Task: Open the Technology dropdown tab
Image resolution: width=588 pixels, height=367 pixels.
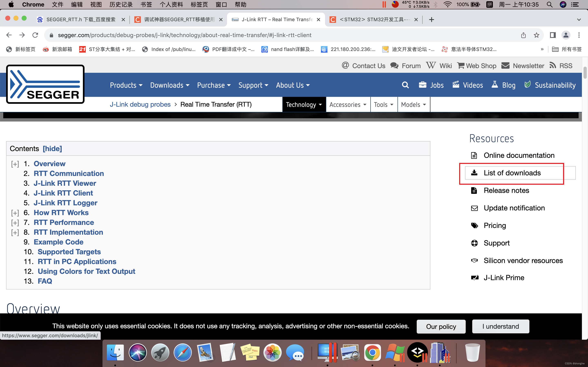Action: coord(304,105)
